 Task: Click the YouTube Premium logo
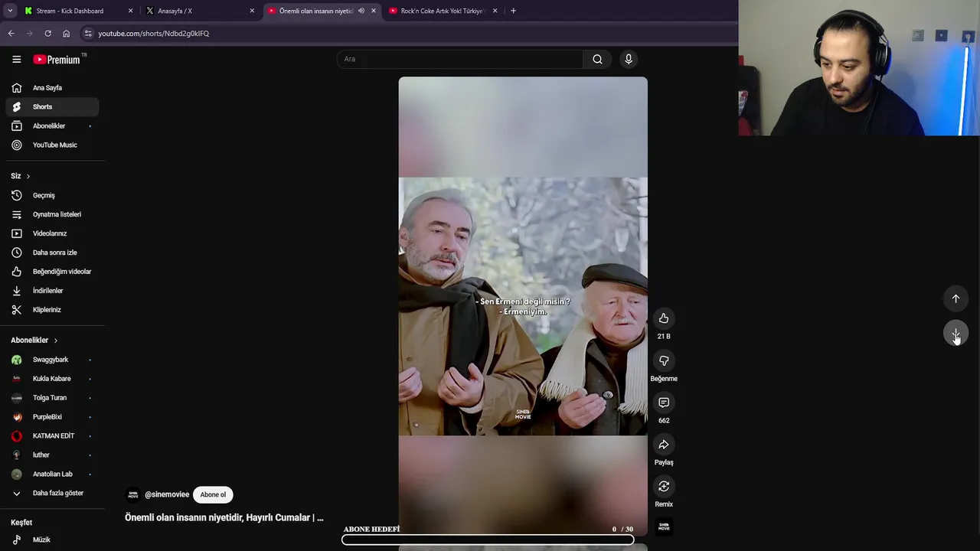click(x=57, y=59)
